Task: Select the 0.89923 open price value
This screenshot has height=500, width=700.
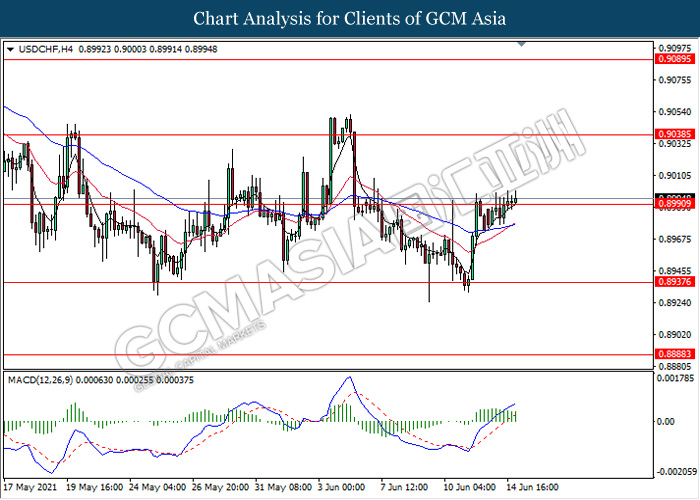Action: [x=95, y=50]
